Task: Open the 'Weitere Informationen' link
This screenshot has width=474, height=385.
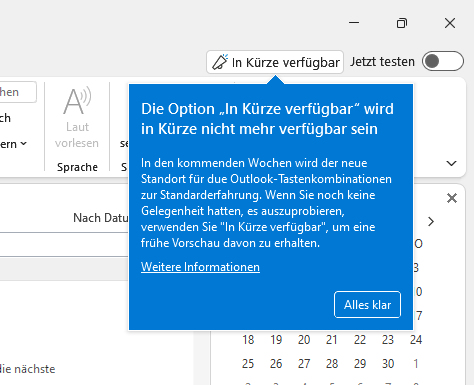Action: (x=200, y=267)
